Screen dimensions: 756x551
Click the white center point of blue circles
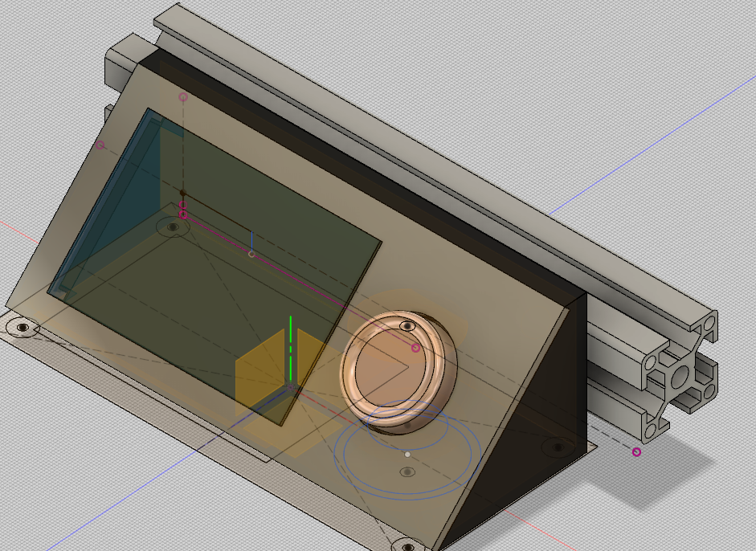(x=407, y=454)
